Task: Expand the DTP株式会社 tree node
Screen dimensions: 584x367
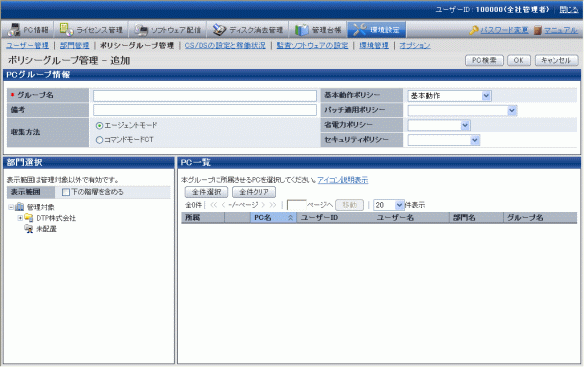Action: point(20,218)
